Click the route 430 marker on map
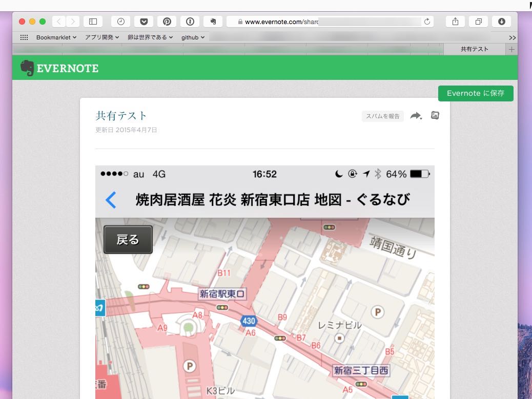The width and height of the screenshot is (532, 399). tap(249, 321)
